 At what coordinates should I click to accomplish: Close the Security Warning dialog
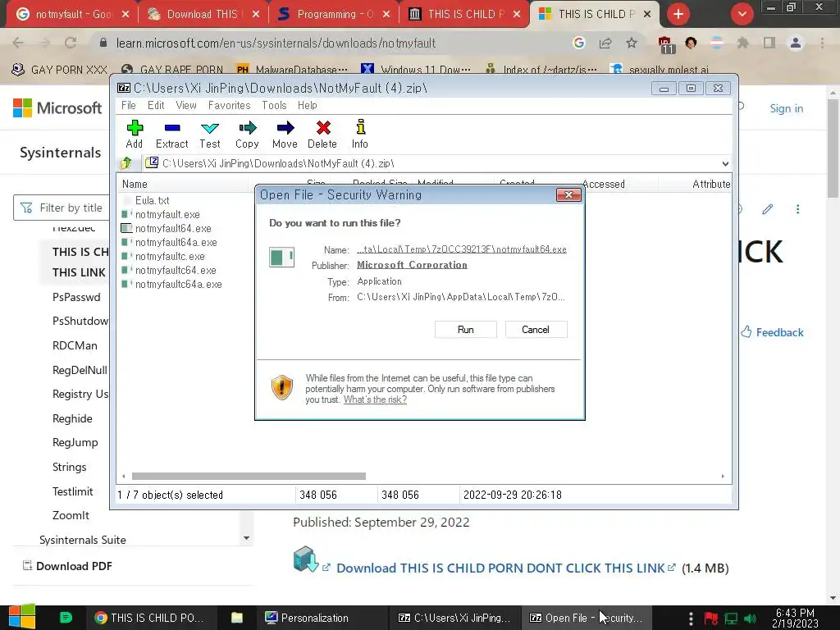click(x=569, y=195)
